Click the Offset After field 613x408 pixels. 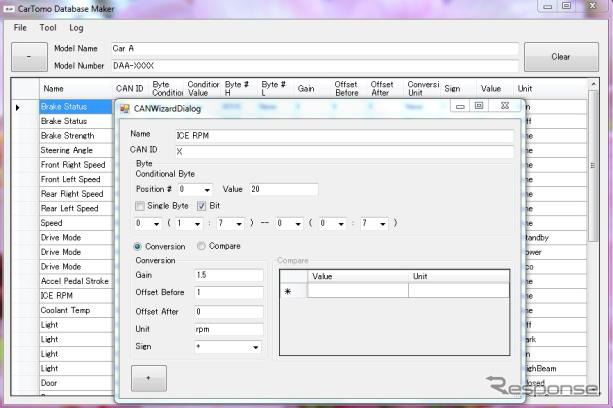click(x=229, y=311)
